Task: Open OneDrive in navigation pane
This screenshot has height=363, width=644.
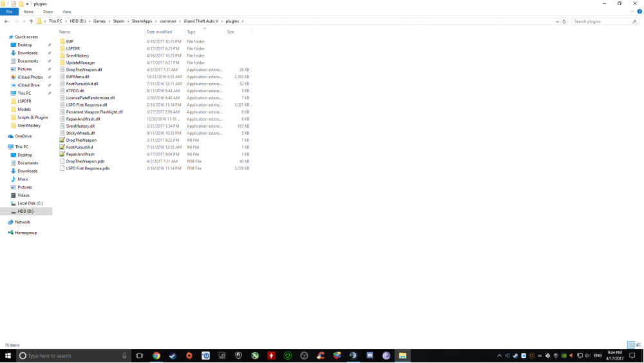Action: click(23, 136)
